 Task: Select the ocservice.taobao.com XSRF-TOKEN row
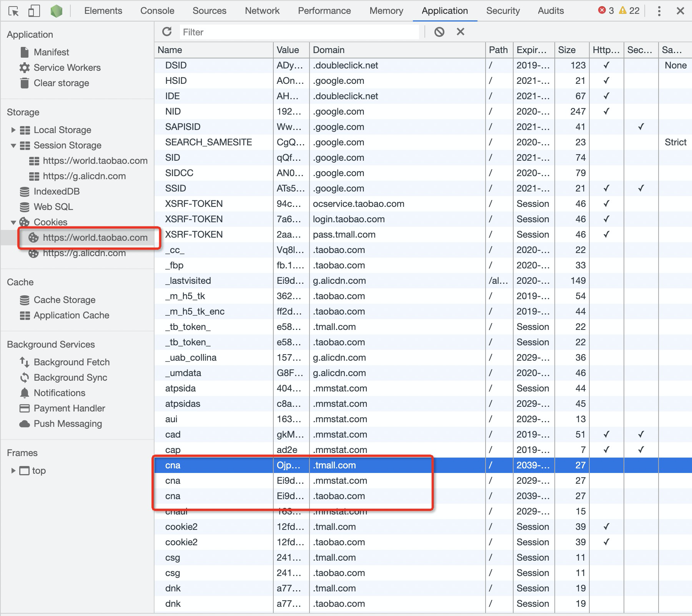[423, 204]
